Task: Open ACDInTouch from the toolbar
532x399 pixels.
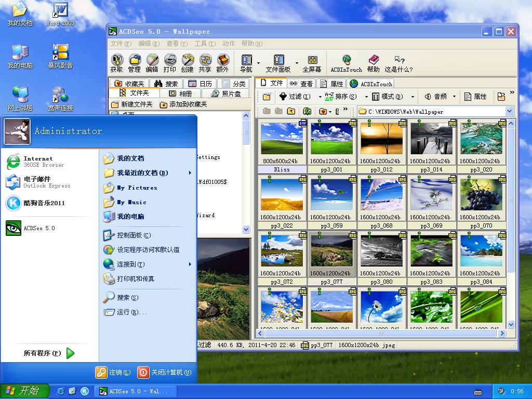Action: pyautogui.click(x=345, y=62)
